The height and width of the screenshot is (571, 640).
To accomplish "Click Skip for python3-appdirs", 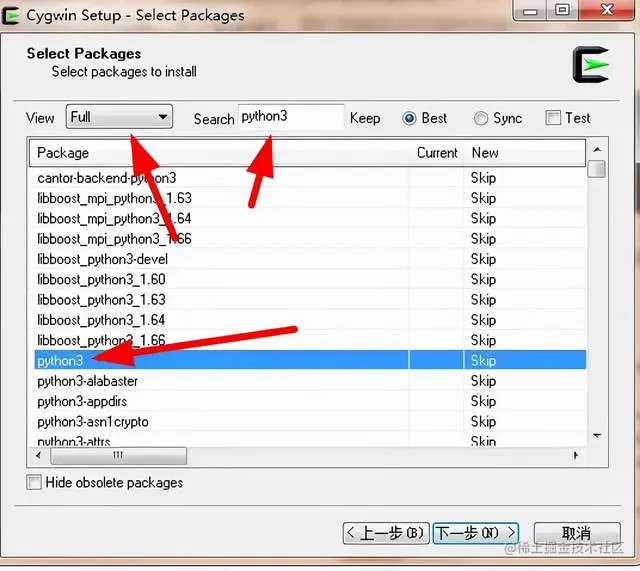I will pos(483,402).
